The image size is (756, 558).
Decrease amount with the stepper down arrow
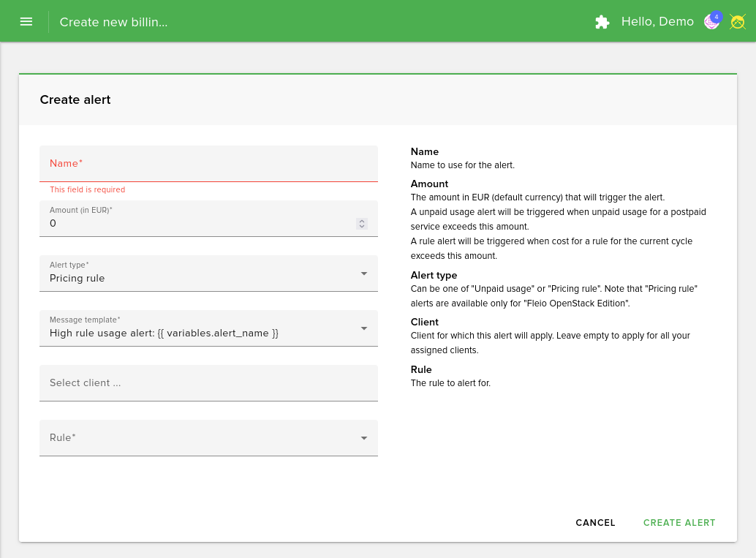click(x=362, y=227)
